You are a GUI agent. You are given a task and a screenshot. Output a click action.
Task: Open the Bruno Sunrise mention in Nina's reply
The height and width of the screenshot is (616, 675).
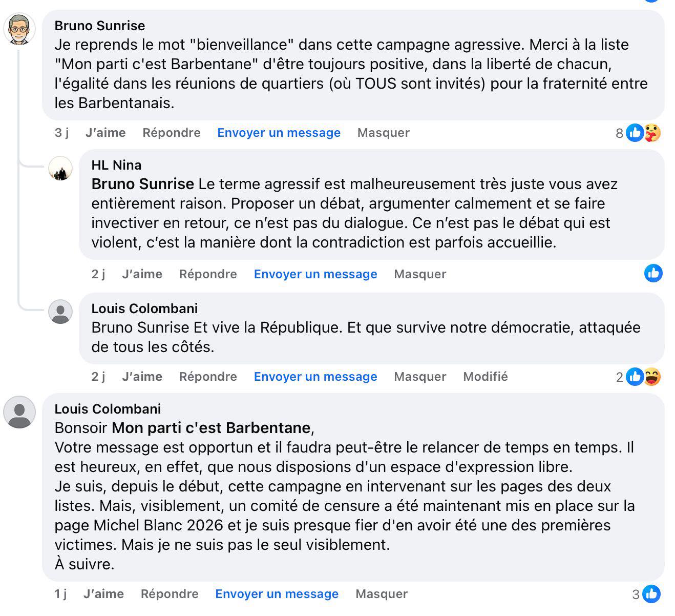pyautogui.click(x=142, y=184)
